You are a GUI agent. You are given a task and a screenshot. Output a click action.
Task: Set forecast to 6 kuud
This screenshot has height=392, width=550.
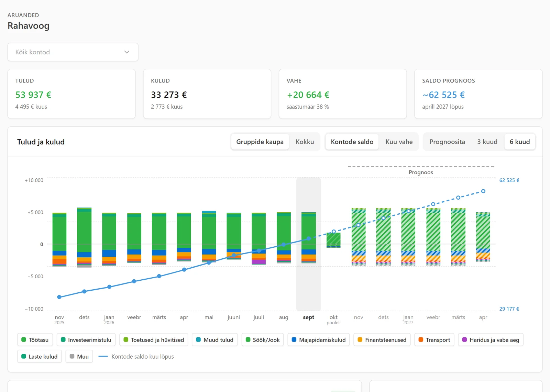click(x=520, y=142)
